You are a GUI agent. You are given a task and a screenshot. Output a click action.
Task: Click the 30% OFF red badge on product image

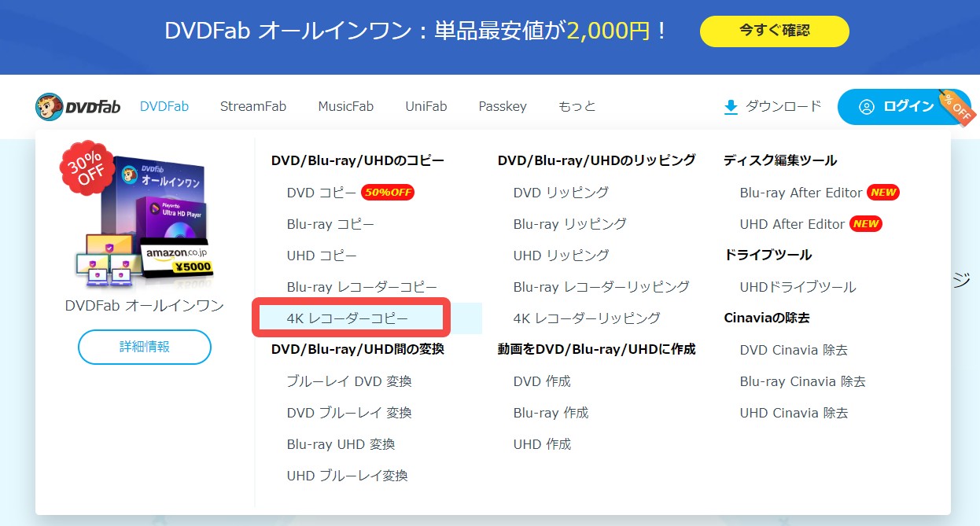85,168
